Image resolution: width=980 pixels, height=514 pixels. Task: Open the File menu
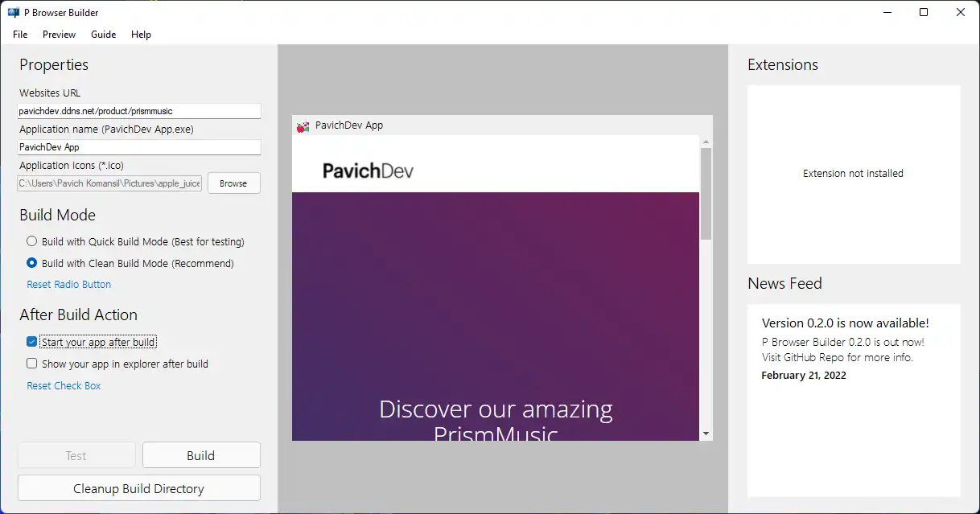click(20, 35)
